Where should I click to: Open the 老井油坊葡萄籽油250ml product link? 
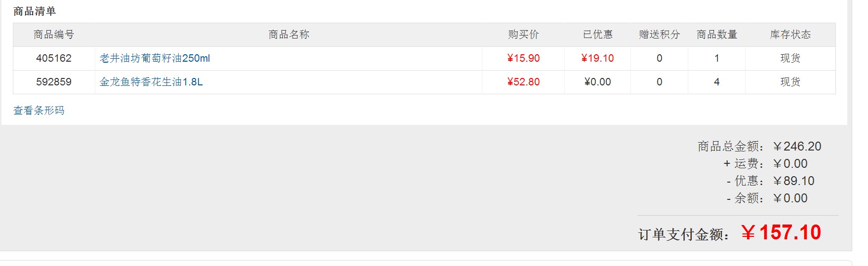(155, 58)
